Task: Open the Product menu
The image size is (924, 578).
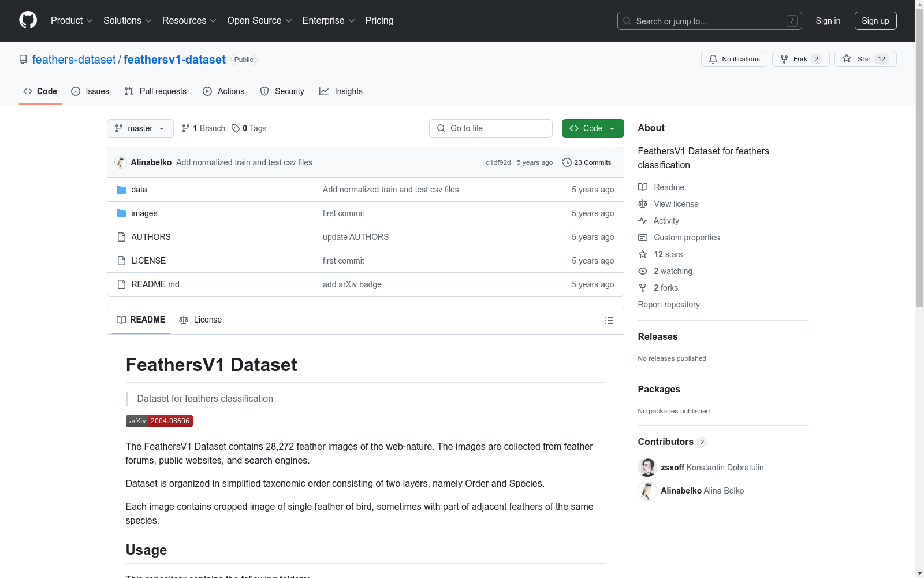Action: (72, 21)
